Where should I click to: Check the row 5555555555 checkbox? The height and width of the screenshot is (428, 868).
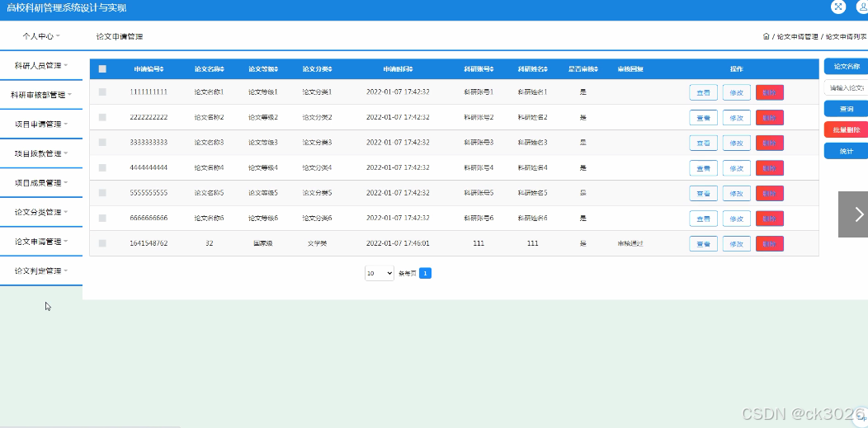point(102,192)
